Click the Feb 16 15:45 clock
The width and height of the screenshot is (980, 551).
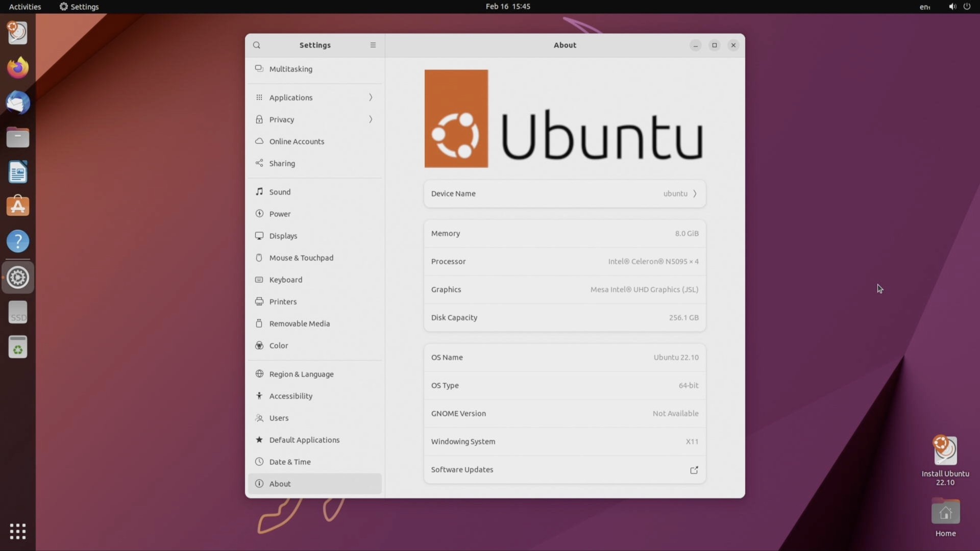(x=508, y=7)
